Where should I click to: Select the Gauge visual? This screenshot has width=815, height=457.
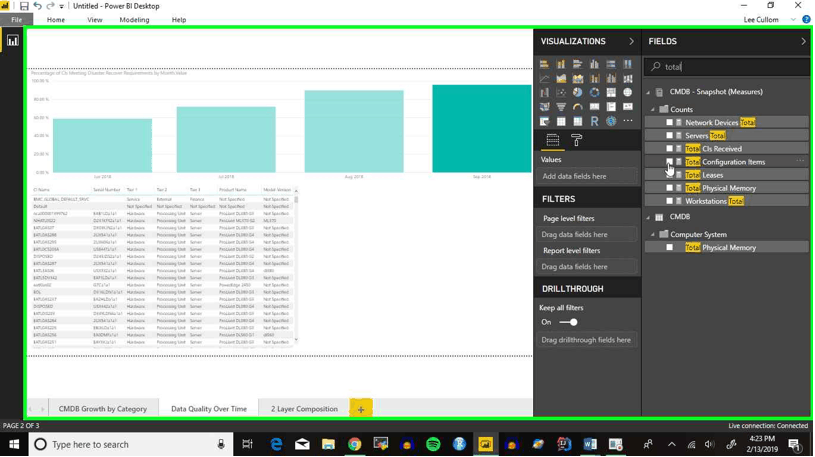click(x=577, y=107)
